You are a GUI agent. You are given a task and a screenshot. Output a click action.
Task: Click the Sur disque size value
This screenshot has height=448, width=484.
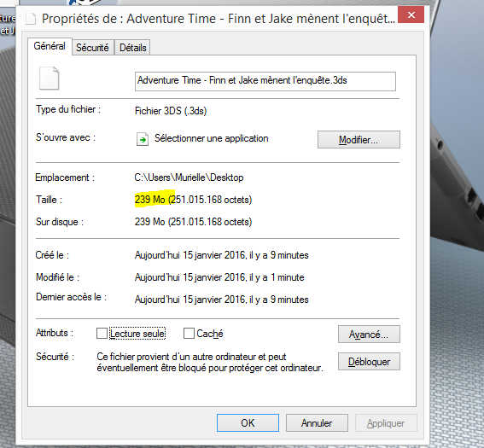[193, 222]
